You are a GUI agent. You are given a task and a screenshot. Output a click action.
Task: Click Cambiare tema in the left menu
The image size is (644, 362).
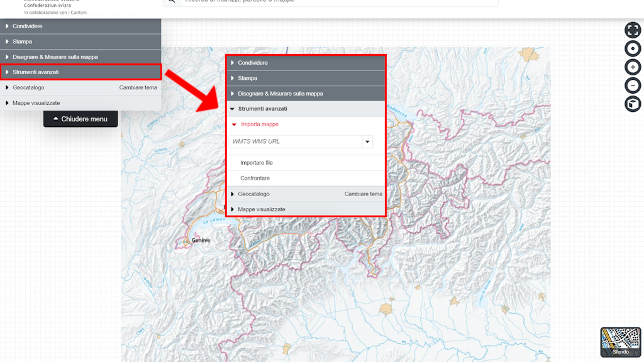tap(138, 88)
